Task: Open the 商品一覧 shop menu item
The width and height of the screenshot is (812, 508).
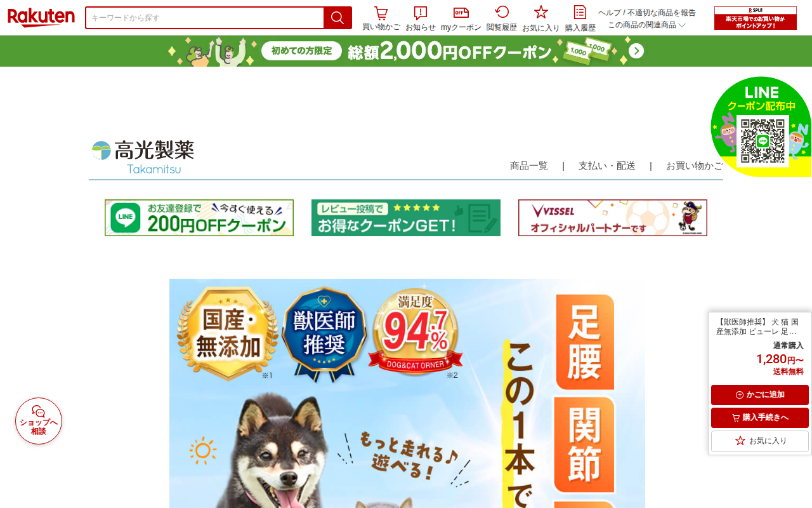Action: click(x=529, y=166)
